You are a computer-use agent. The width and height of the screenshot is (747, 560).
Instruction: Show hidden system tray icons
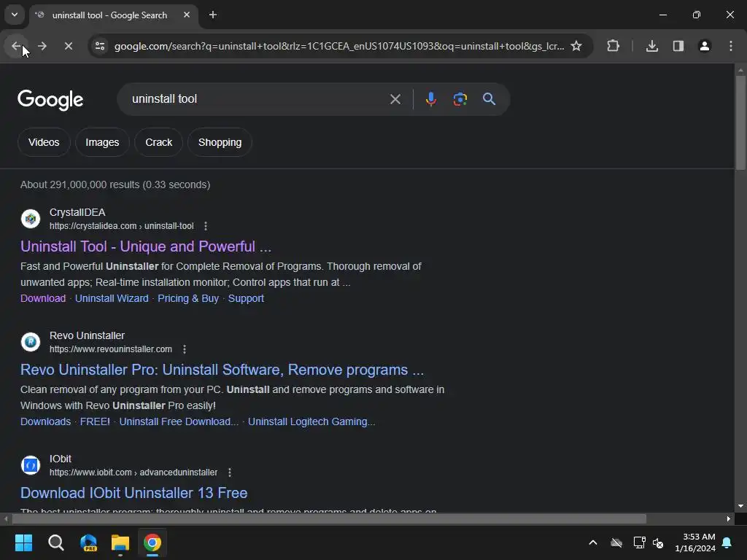(x=593, y=542)
